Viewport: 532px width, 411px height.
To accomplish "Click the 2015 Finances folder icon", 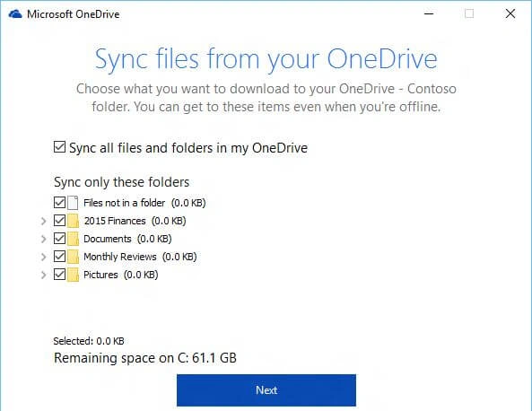I will click(x=73, y=221).
